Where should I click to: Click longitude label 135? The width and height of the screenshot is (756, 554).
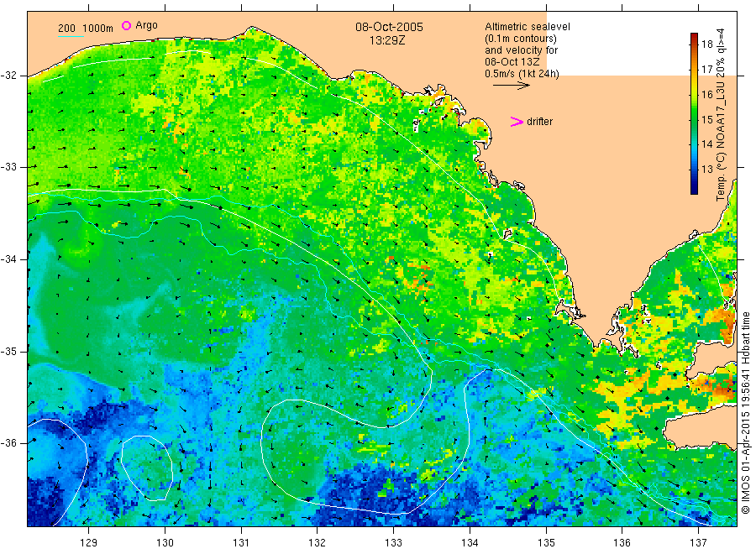pyautogui.click(x=546, y=543)
